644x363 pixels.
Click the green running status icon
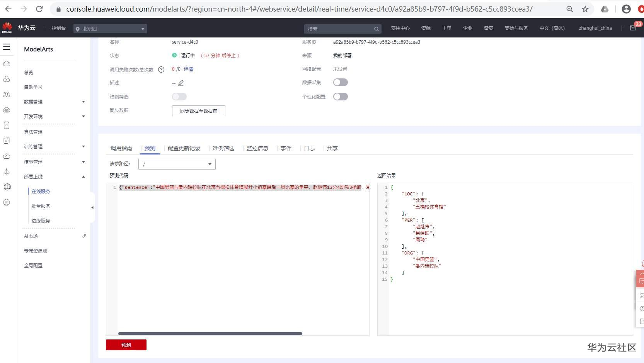click(174, 55)
